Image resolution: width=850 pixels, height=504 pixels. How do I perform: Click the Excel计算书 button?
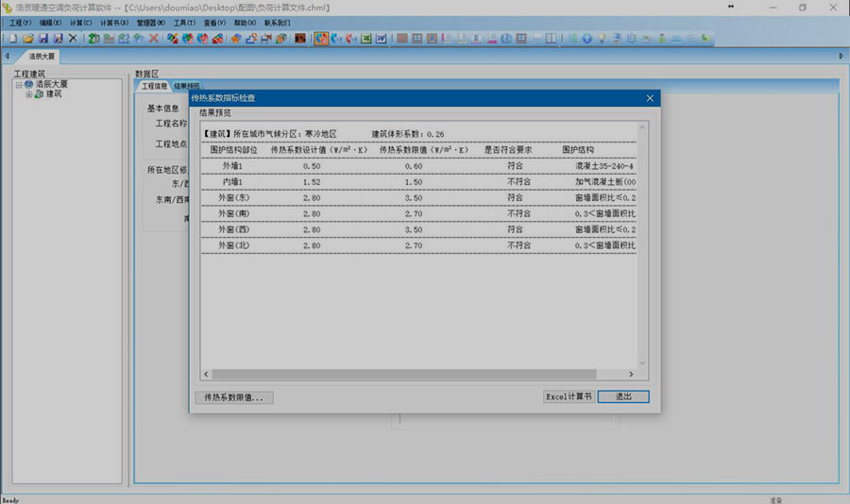(569, 397)
